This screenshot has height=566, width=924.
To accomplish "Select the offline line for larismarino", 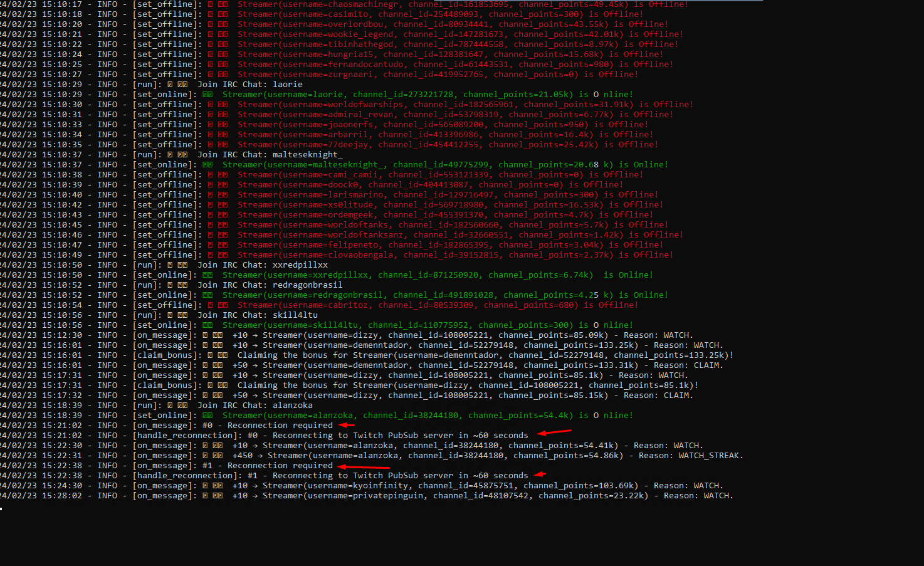I will click(448, 195).
